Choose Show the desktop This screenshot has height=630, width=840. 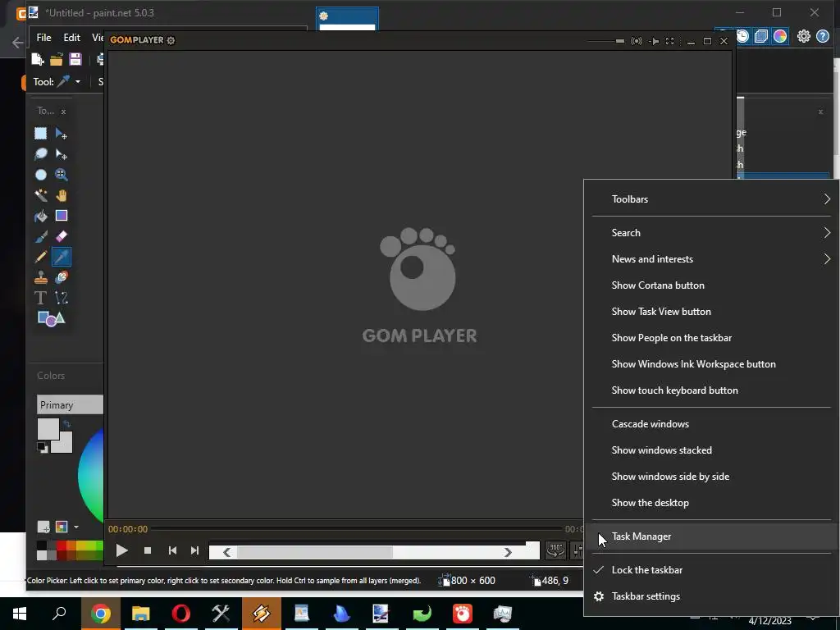(711, 503)
